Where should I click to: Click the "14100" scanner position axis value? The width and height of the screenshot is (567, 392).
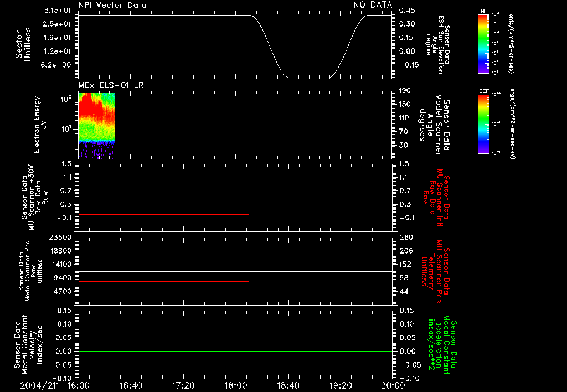[x=60, y=264]
